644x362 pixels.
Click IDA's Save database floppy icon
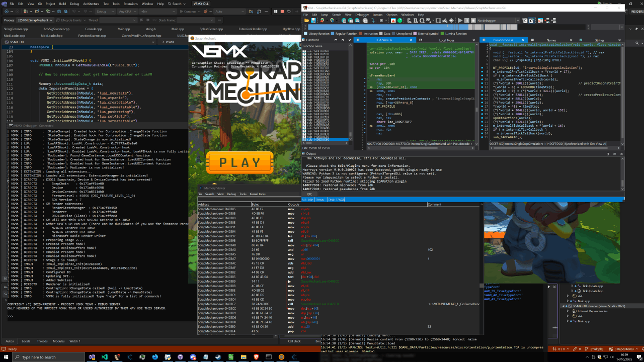(313, 21)
